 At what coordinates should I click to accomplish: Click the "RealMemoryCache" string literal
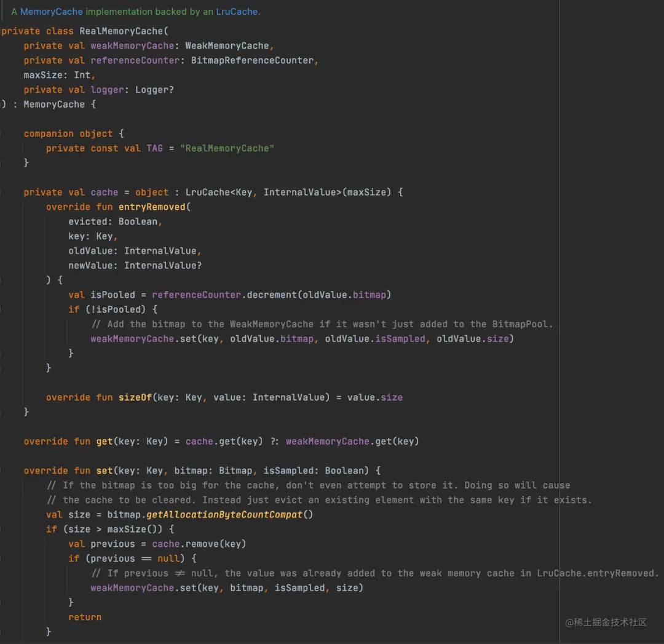click(227, 148)
